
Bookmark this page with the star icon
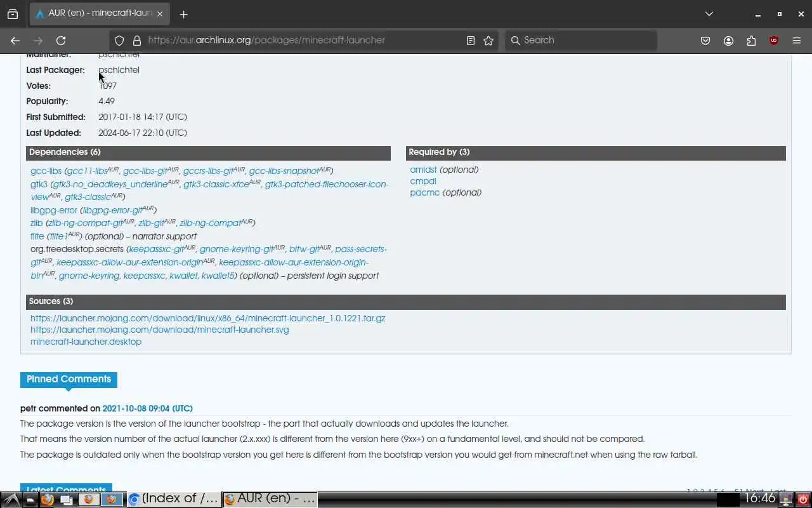click(488, 40)
